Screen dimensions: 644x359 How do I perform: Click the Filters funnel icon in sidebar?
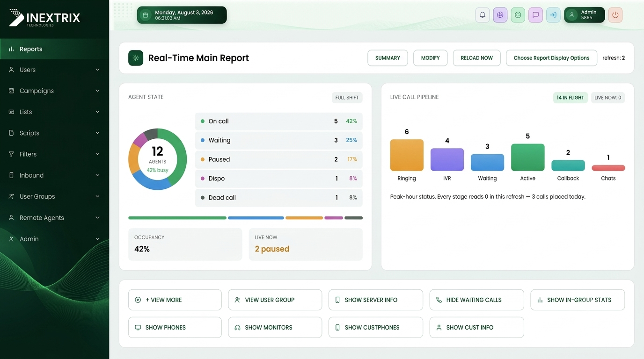coord(11,154)
